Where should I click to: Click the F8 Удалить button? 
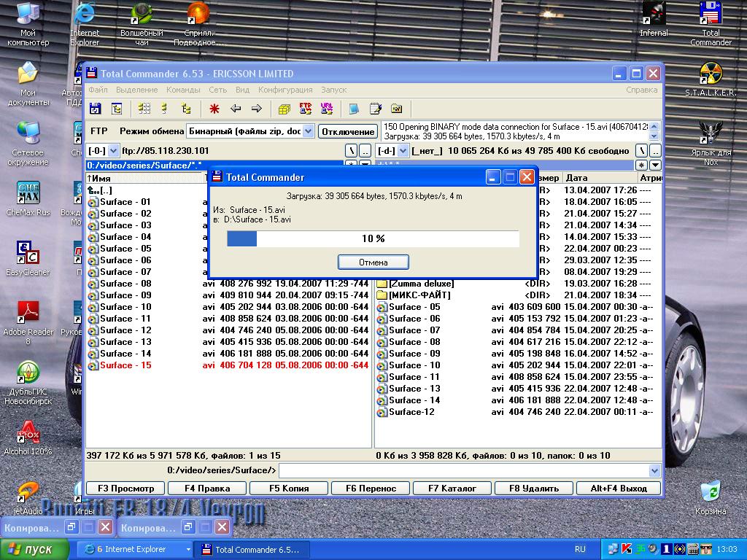tap(534, 488)
